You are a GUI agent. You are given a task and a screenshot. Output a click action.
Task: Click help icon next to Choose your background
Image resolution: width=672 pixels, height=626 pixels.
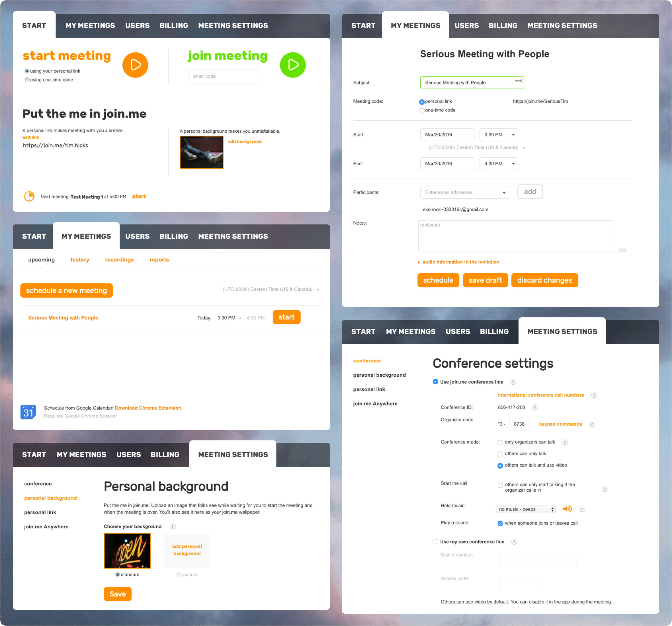(173, 526)
